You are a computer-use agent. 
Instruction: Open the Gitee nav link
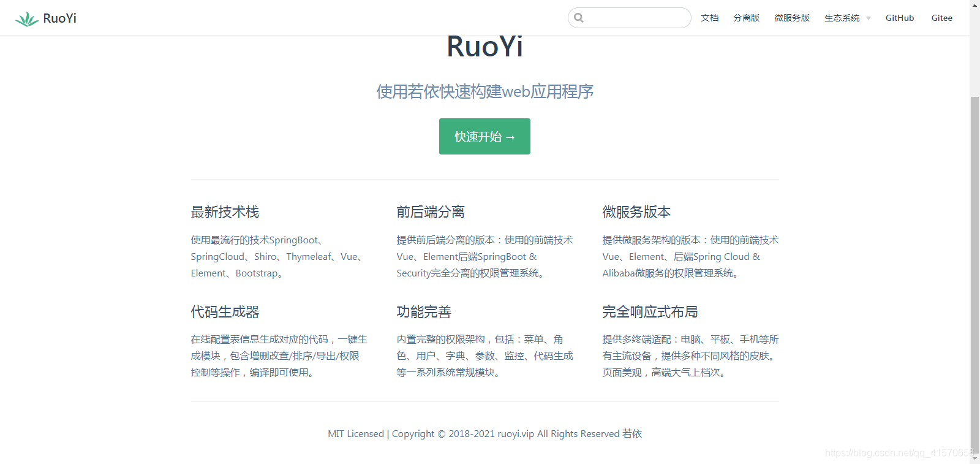pyautogui.click(x=942, y=18)
